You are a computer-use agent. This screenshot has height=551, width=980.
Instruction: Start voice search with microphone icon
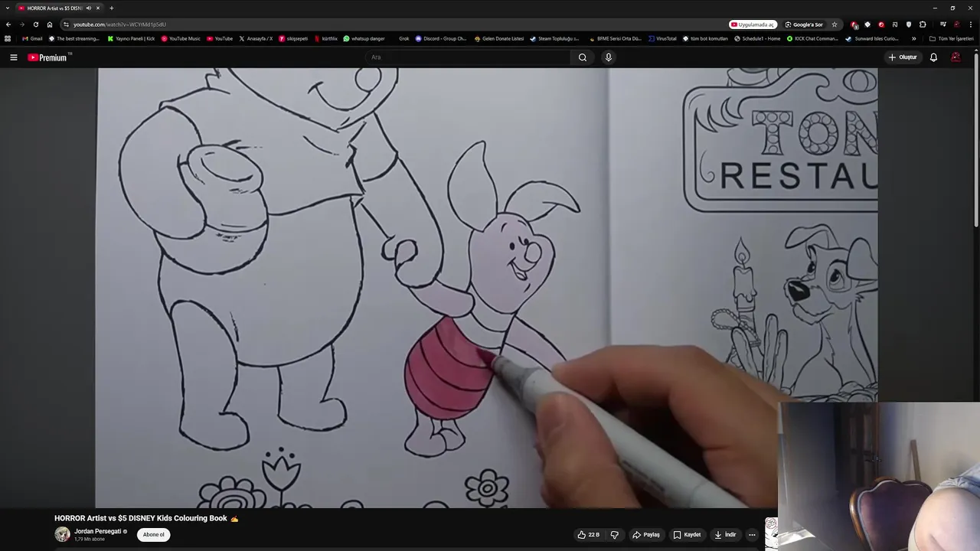click(x=609, y=57)
